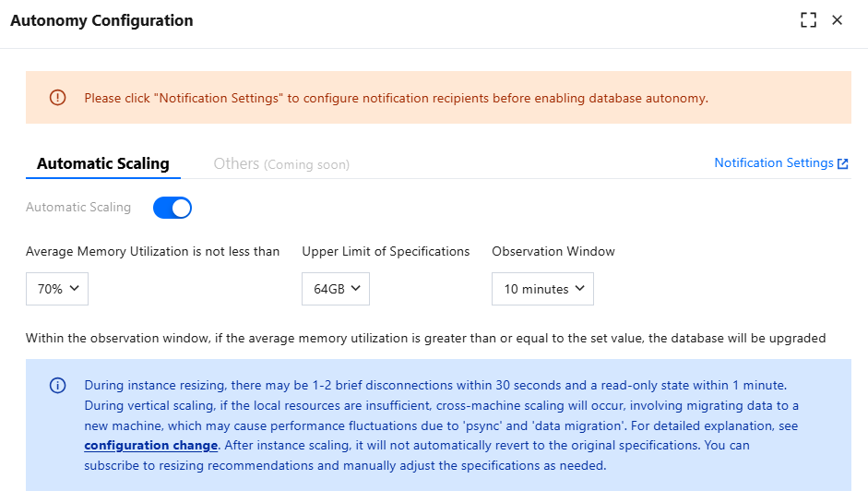Click the external link icon beside Notification Settings
Viewport: 868px width, 503px height.
[x=843, y=163]
